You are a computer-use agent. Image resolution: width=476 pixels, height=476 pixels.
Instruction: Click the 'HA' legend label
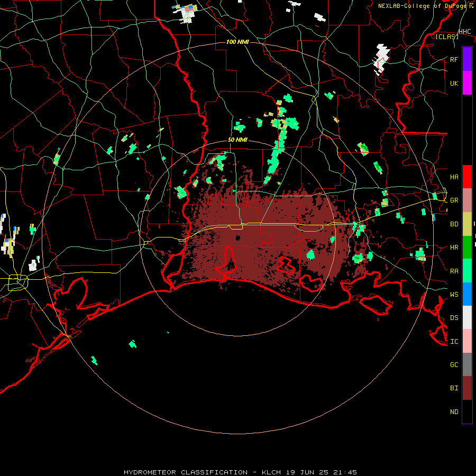click(454, 177)
